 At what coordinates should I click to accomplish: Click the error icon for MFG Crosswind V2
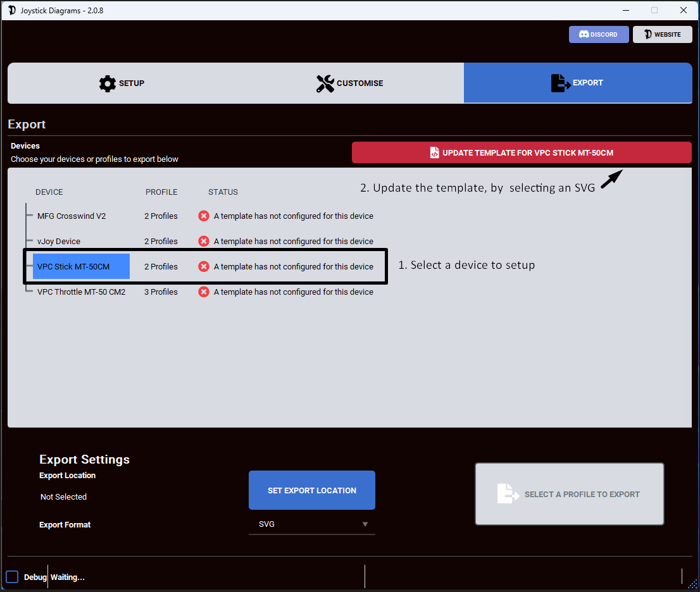(x=204, y=216)
